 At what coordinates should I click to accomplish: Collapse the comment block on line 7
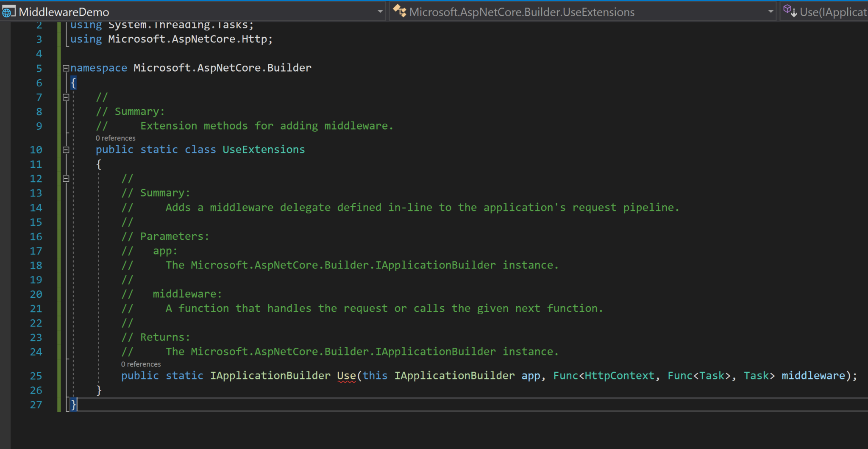click(66, 97)
